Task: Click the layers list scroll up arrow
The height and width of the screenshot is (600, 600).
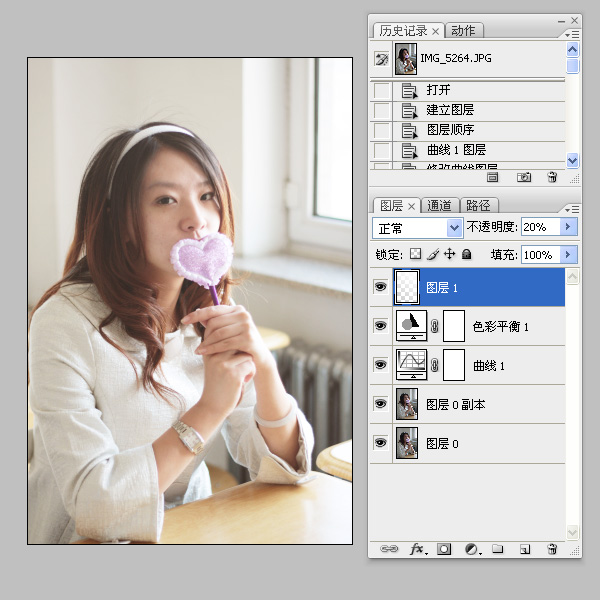Action: (572, 276)
